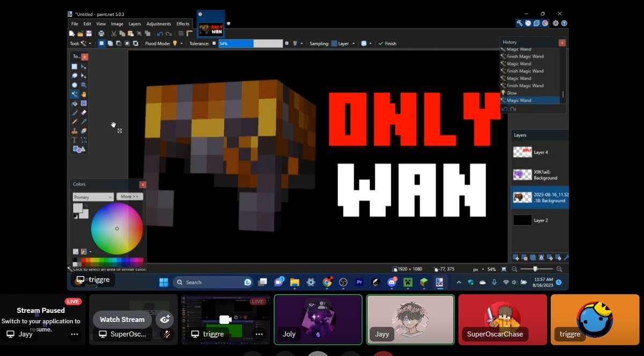Select the Layer 4 thumbnail
The width and height of the screenshot is (644, 356).
523,152
